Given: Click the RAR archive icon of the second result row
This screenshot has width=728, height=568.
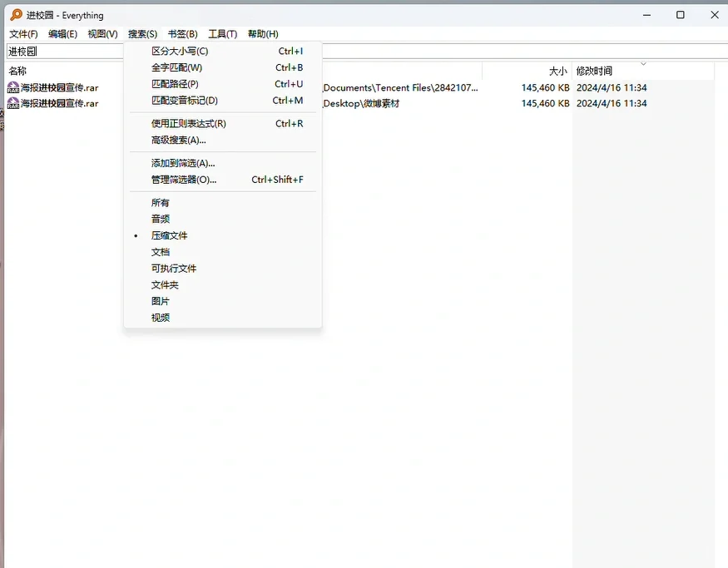Looking at the screenshot, I should (x=12, y=103).
